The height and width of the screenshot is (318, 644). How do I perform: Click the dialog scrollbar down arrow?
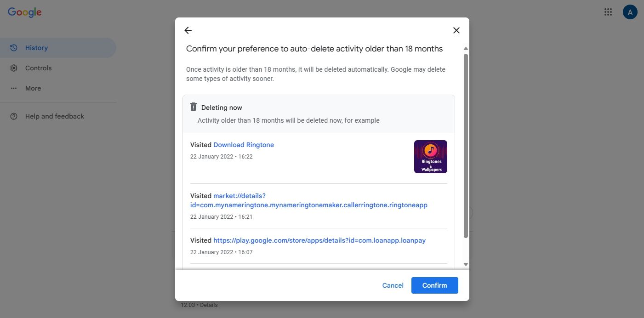[466, 264]
